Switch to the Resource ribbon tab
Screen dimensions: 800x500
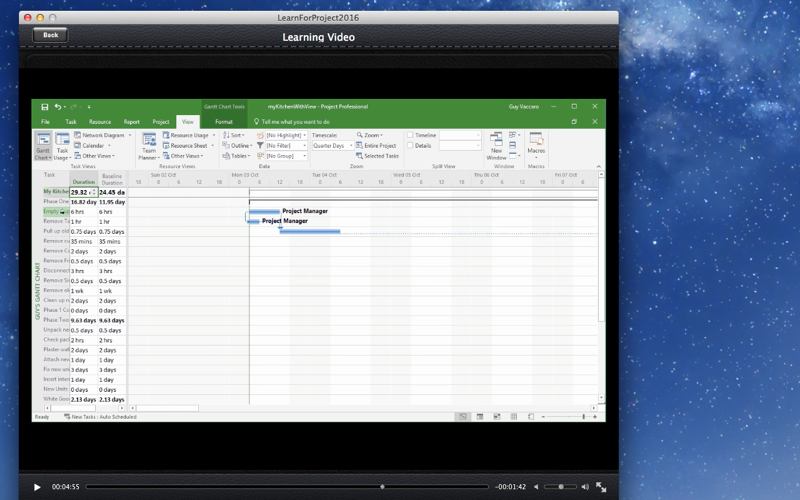point(99,122)
